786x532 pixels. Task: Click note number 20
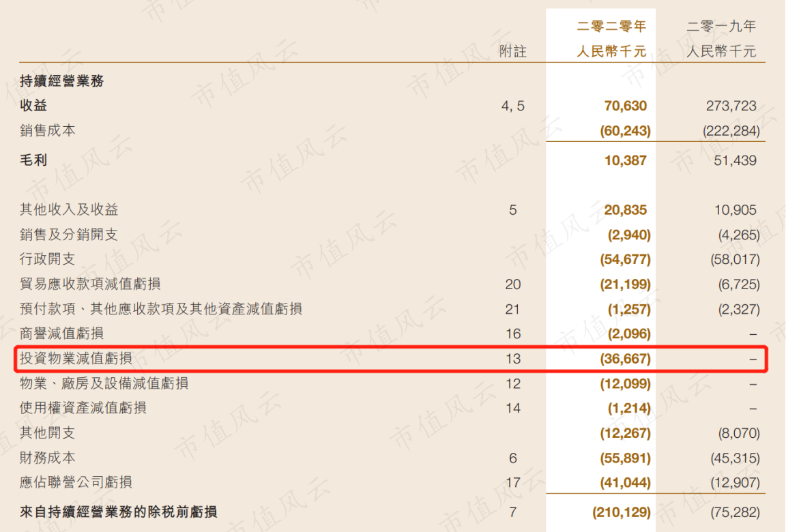click(x=513, y=284)
